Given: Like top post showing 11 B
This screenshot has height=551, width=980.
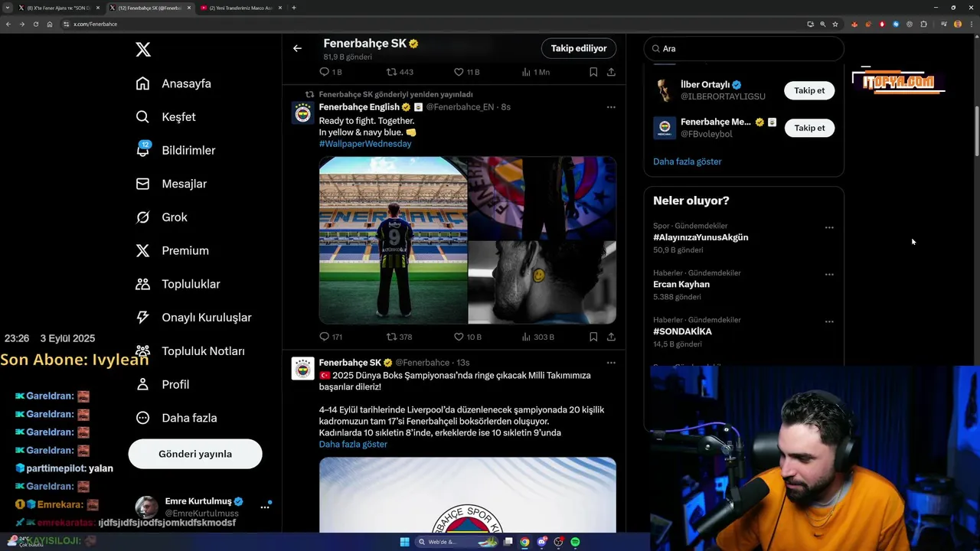Looking at the screenshot, I should [459, 72].
